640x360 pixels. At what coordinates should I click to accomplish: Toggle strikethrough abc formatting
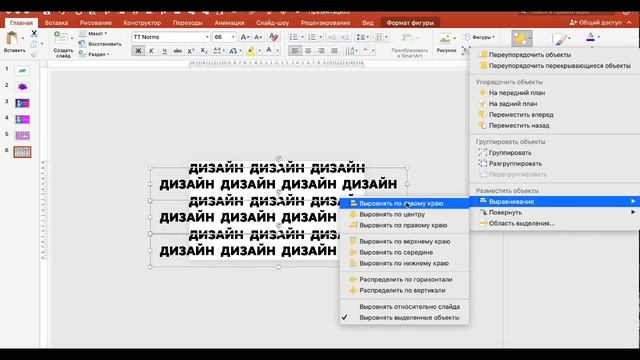point(177,51)
